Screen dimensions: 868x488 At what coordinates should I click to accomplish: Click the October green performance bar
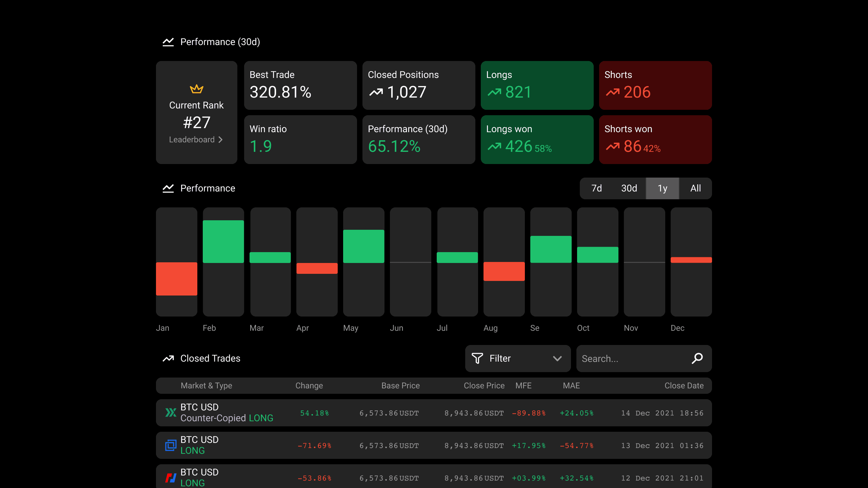(598, 255)
